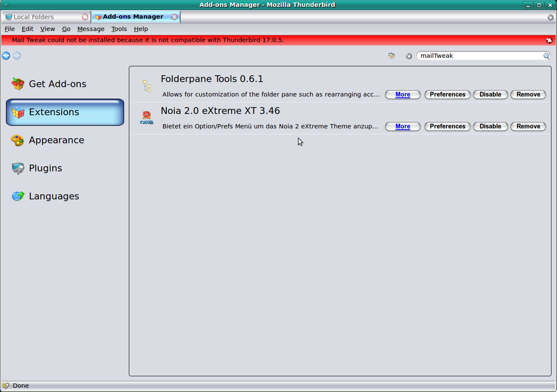Open the search options dropdown arrow

(x=409, y=56)
